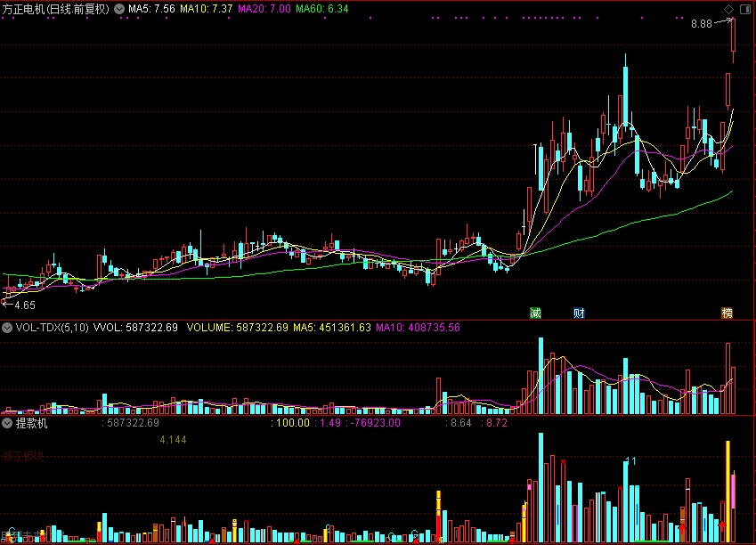The width and height of the screenshot is (756, 545).
Task: Click the volume MA10: 408735.56 label
Action: click(x=418, y=328)
